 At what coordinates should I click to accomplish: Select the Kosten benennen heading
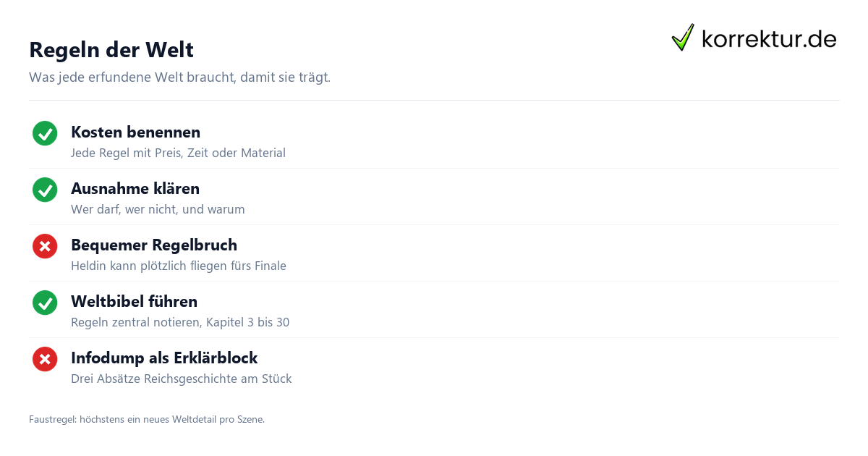coord(135,132)
